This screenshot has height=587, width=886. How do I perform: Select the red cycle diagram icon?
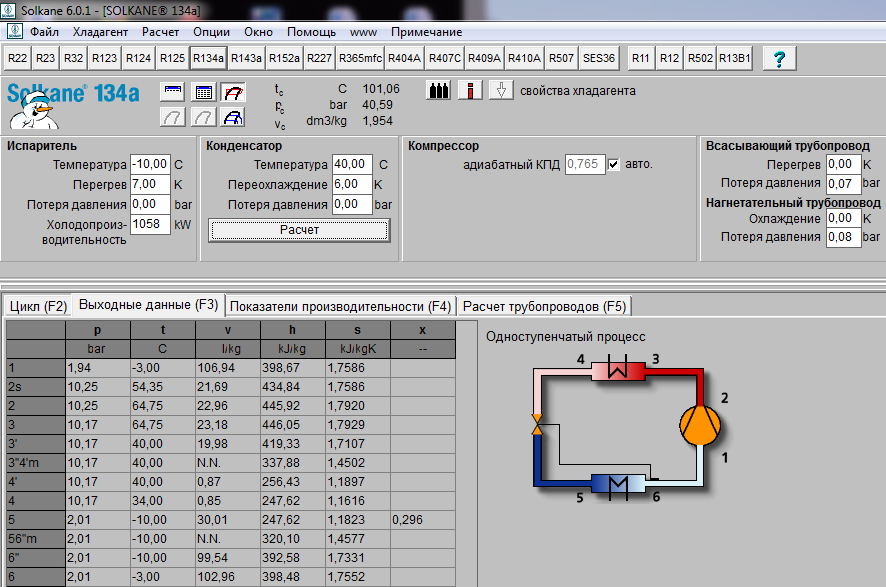coord(233,91)
